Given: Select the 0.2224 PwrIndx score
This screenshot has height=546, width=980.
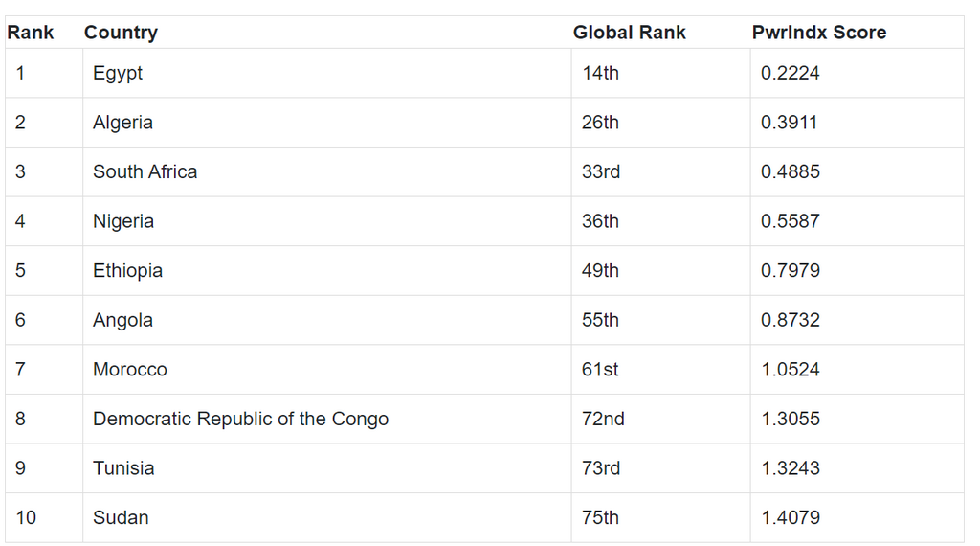Looking at the screenshot, I should click(790, 73).
